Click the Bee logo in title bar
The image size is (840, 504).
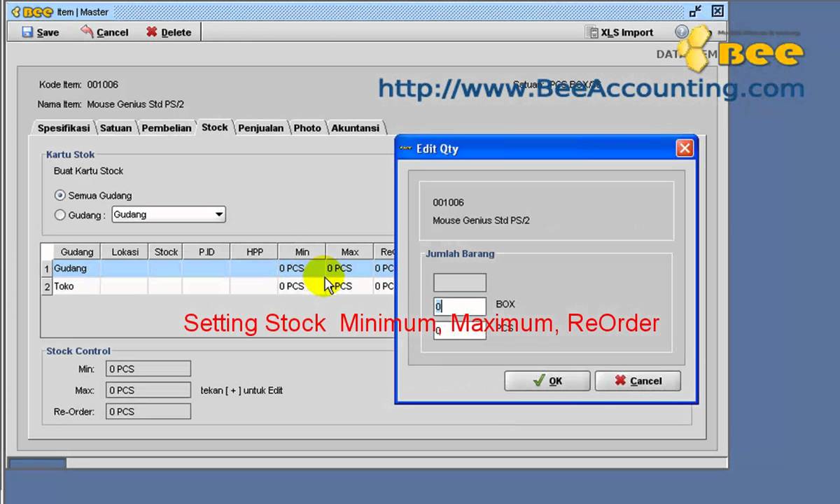(x=32, y=12)
